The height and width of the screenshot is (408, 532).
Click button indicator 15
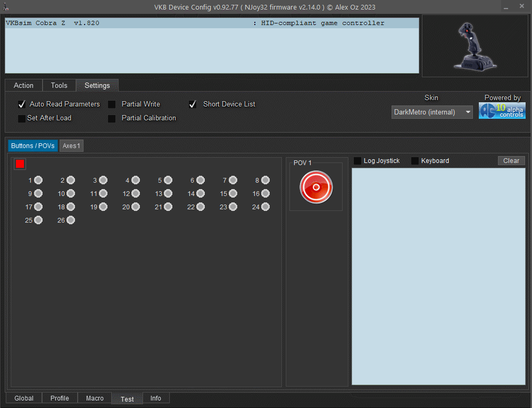coord(233,194)
